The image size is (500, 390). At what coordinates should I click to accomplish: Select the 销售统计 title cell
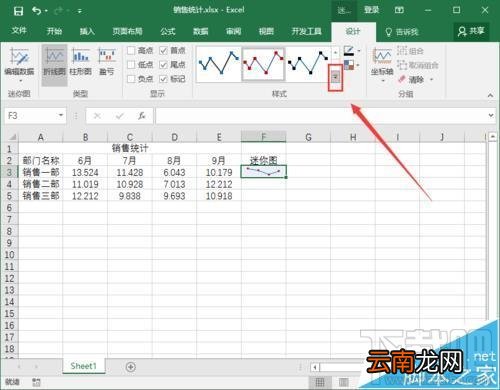[130, 148]
